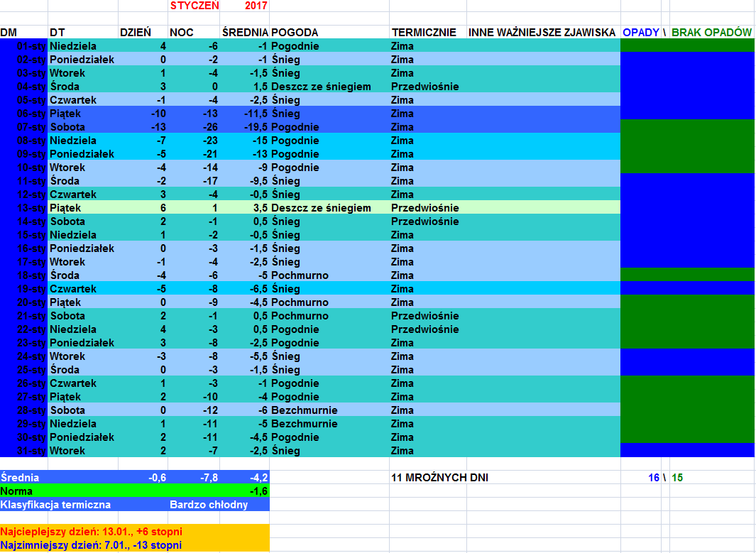Click the POGODA column header
Image resolution: width=756 pixels, height=553 pixels.
coord(295,33)
